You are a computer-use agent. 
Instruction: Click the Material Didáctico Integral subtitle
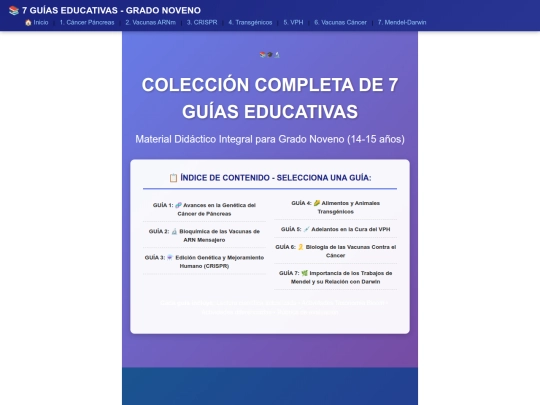[x=270, y=139]
